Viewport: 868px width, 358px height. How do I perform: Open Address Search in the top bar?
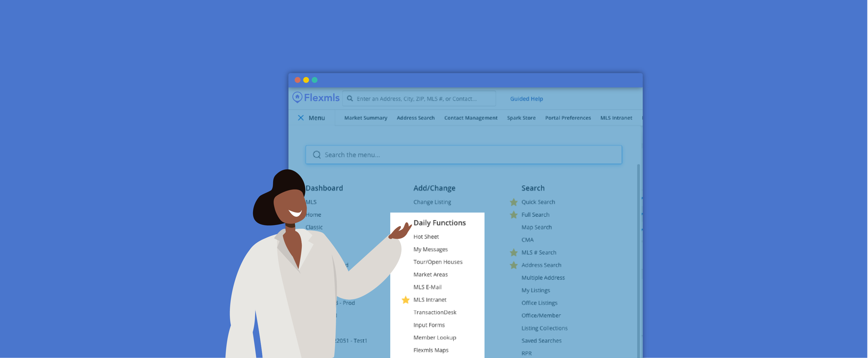pos(416,118)
